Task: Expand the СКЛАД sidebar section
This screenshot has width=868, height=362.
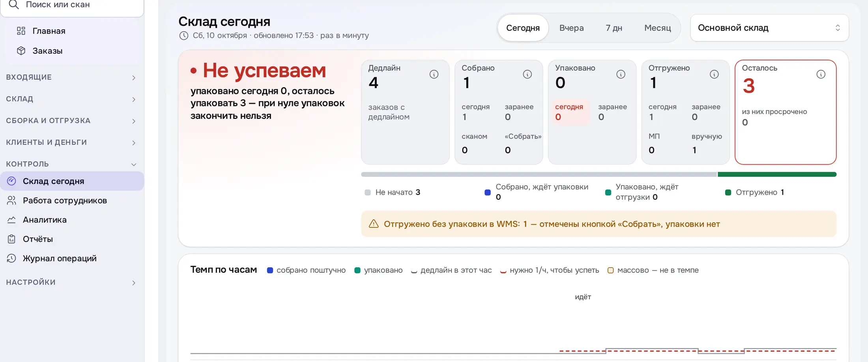Action: click(x=71, y=99)
